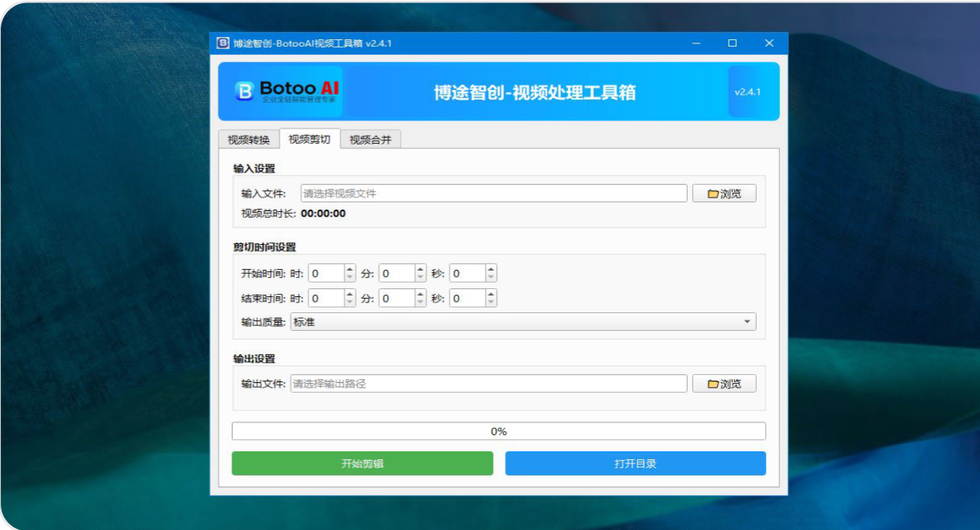Decrease the 结束时间 minute value

pyautogui.click(x=420, y=303)
